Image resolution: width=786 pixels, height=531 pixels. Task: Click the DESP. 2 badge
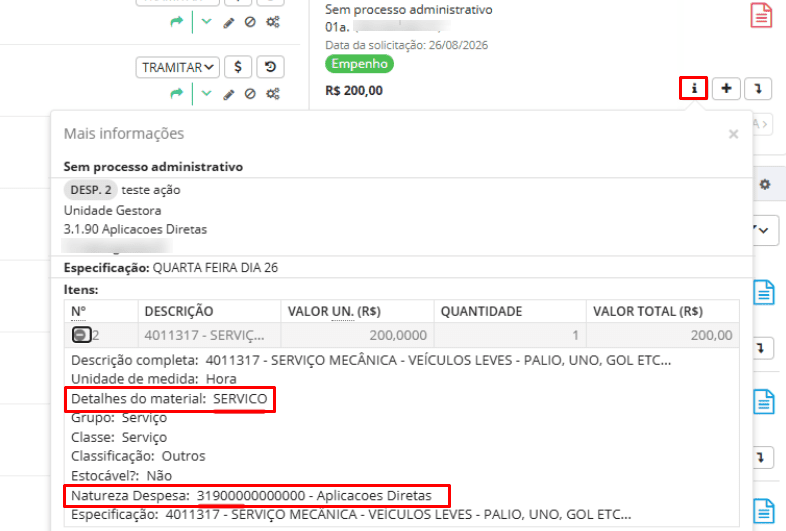pyautogui.click(x=91, y=190)
